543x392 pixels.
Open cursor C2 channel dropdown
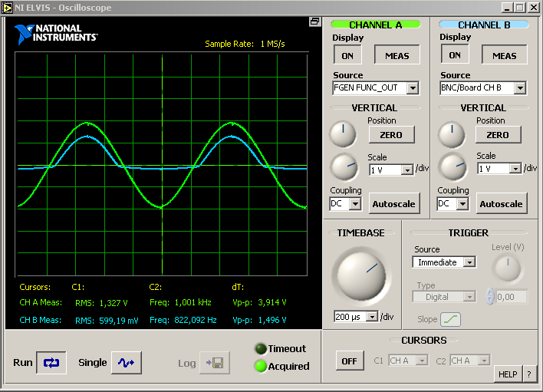tap(470, 361)
